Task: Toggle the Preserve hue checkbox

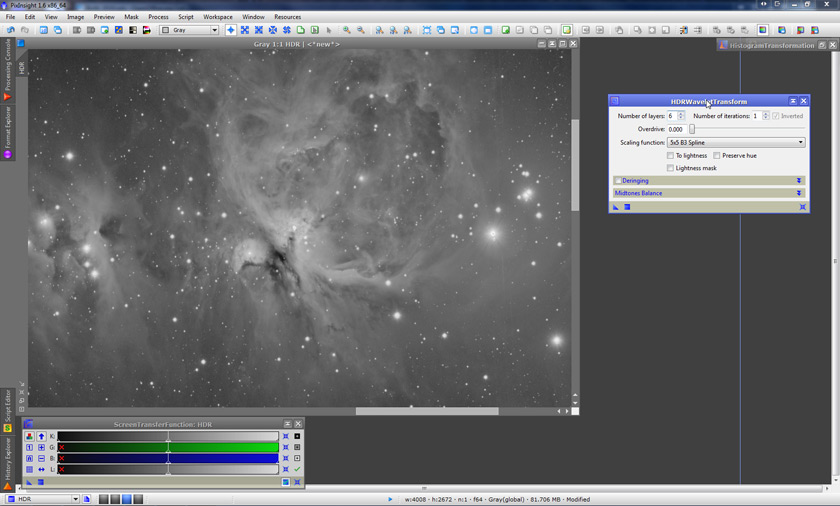Action: click(x=717, y=156)
